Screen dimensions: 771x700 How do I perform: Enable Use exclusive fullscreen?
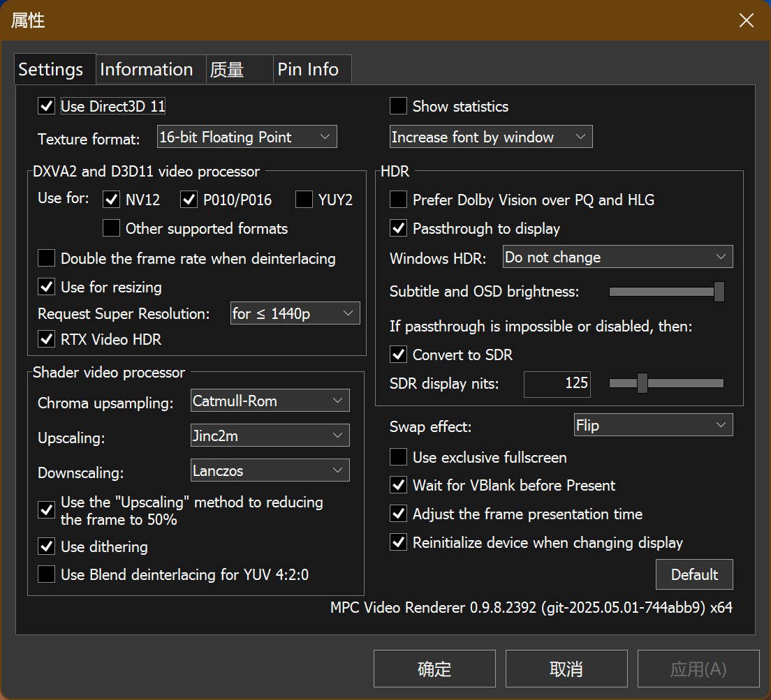pos(398,458)
